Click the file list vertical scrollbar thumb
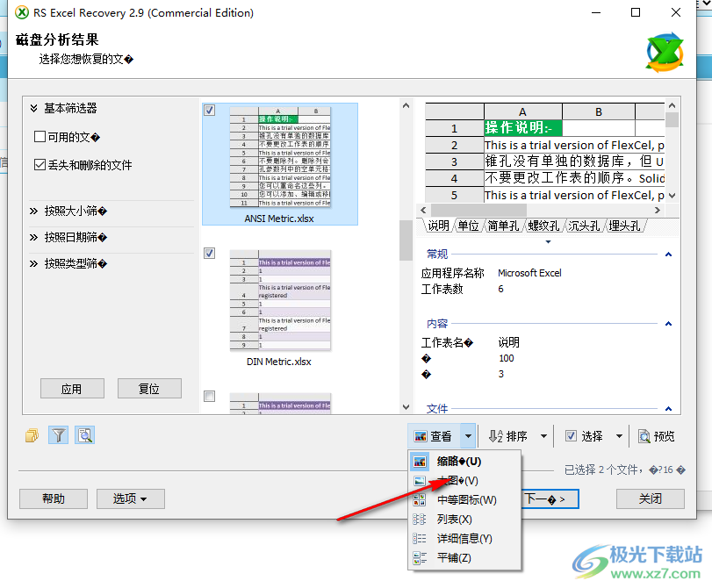 [406, 240]
